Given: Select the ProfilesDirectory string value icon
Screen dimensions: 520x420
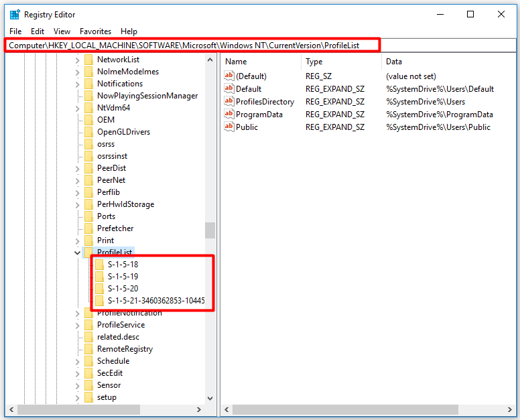Looking at the screenshot, I should [229, 101].
